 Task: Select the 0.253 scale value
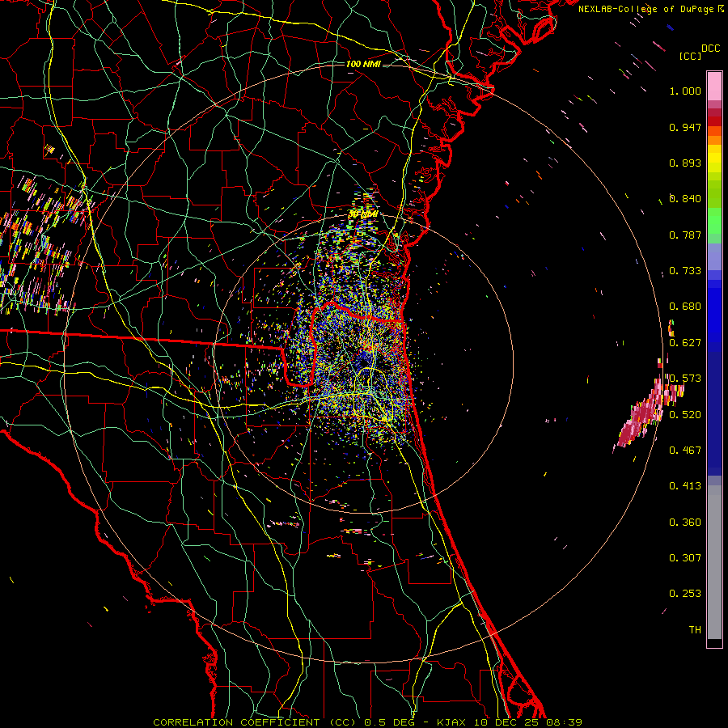click(x=685, y=594)
